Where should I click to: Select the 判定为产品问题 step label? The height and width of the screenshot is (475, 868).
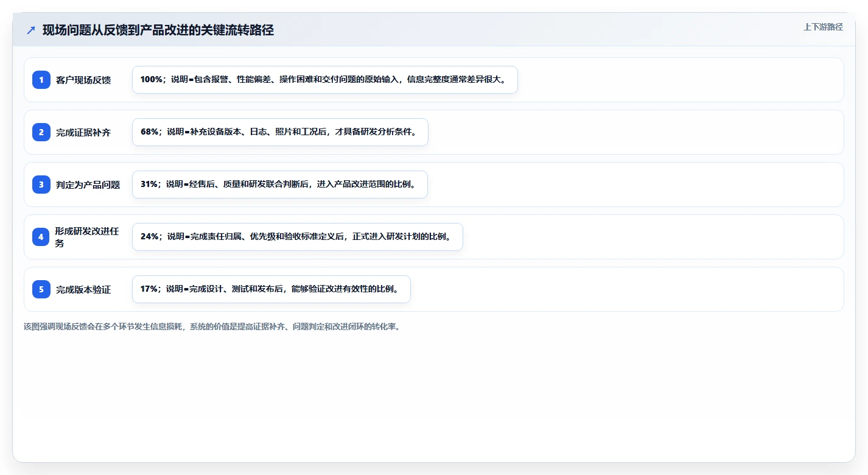click(x=88, y=185)
